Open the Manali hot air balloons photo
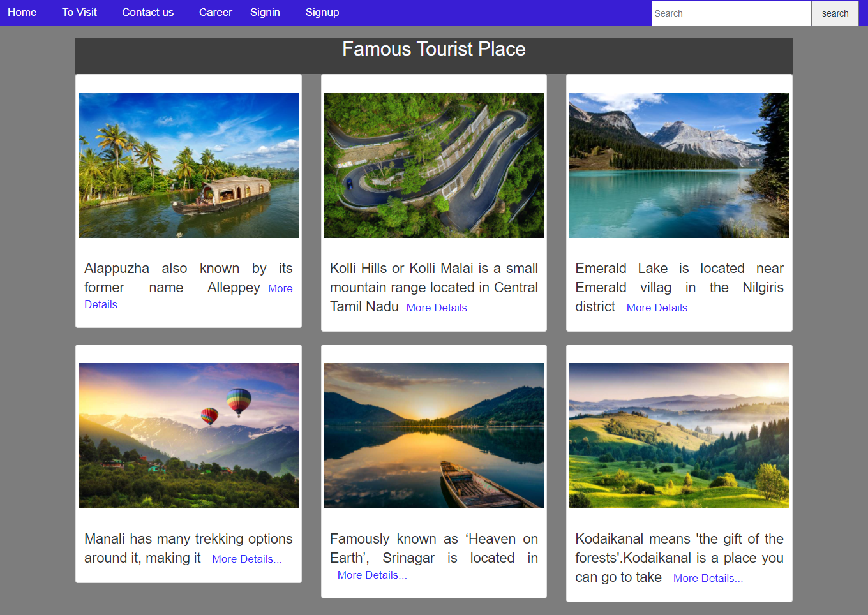868x615 pixels. (x=188, y=436)
